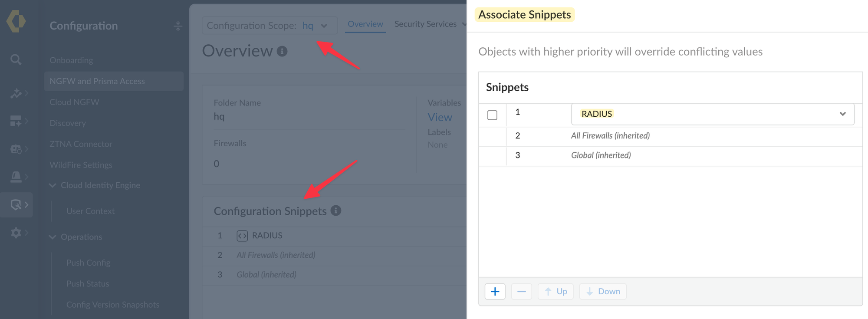Click the plus add snippet button

495,291
